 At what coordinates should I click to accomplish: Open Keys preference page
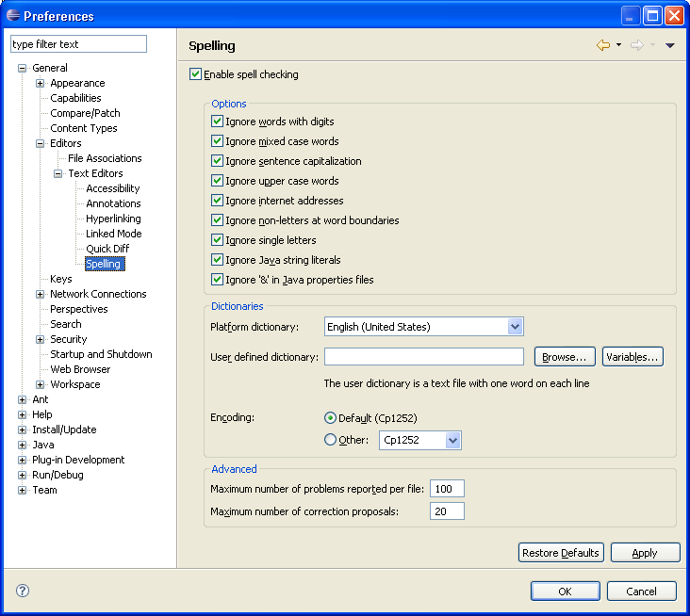point(60,279)
